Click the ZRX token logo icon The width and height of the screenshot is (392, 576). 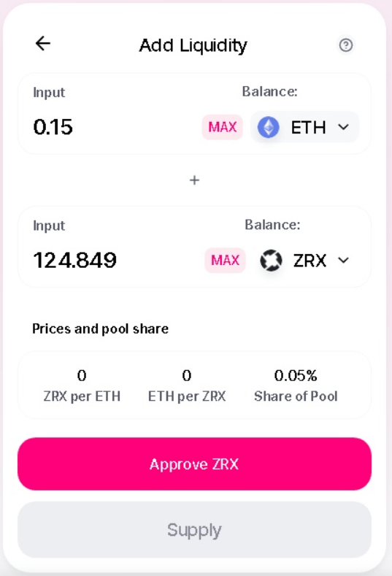[x=271, y=260]
